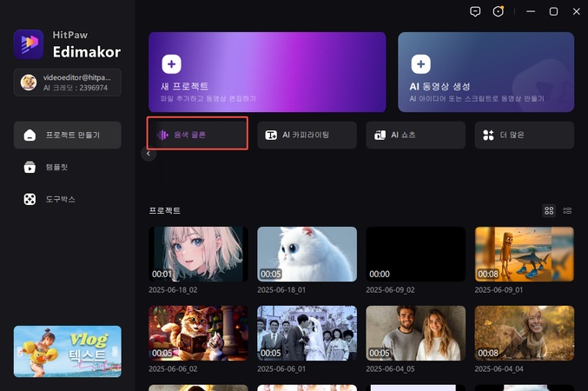This screenshot has width=588, height=391.
Task: Click project name text 2025-06-04_05
Action: tap(390, 369)
